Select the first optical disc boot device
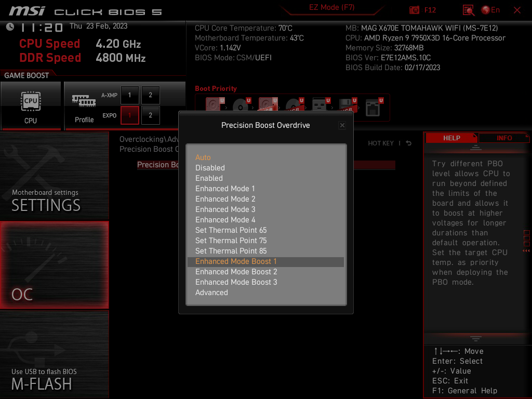This screenshot has width=532, height=399. pyautogui.click(x=242, y=104)
